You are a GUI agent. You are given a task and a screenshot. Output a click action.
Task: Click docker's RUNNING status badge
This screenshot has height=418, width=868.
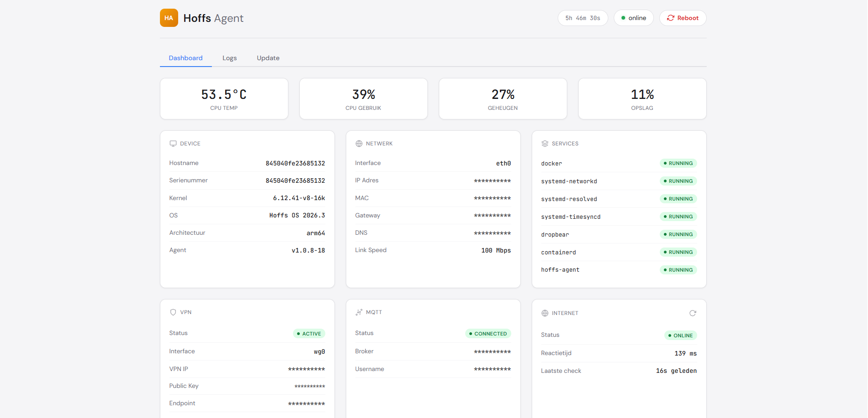[678, 163]
